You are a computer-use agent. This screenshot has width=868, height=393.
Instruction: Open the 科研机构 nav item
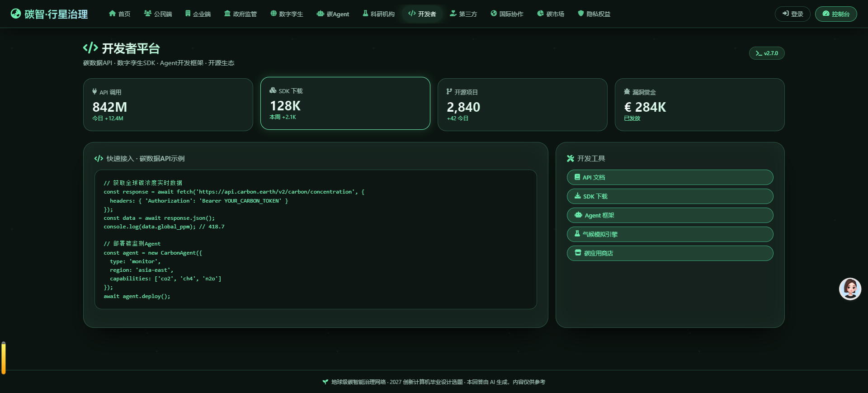(x=378, y=14)
